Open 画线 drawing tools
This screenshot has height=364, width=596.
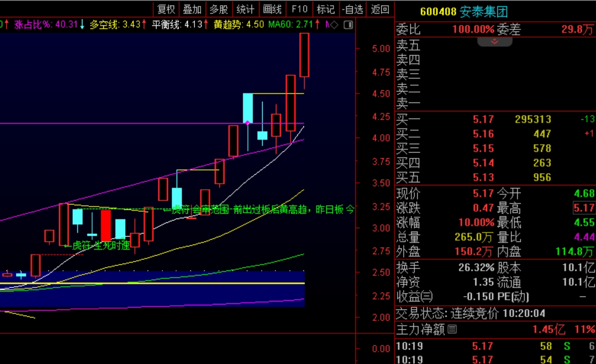[272, 9]
